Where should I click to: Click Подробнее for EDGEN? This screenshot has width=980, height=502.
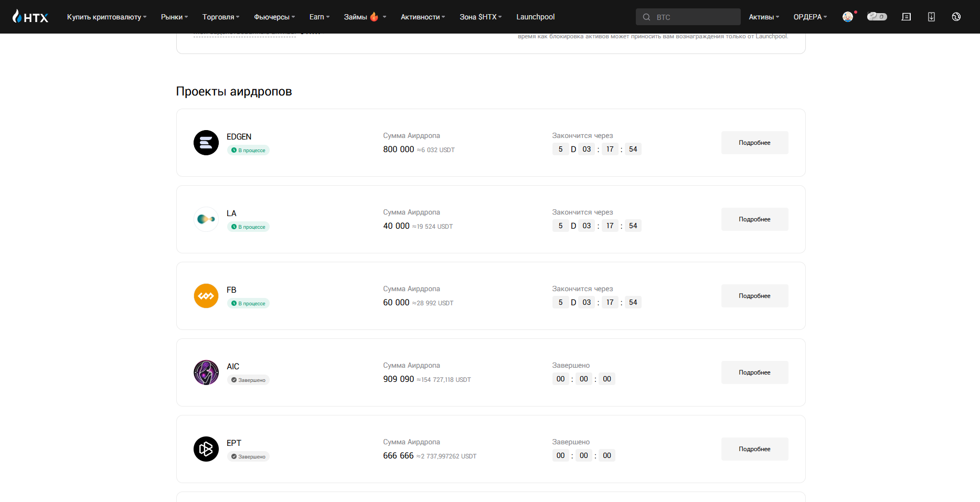[x=754, y=143]
